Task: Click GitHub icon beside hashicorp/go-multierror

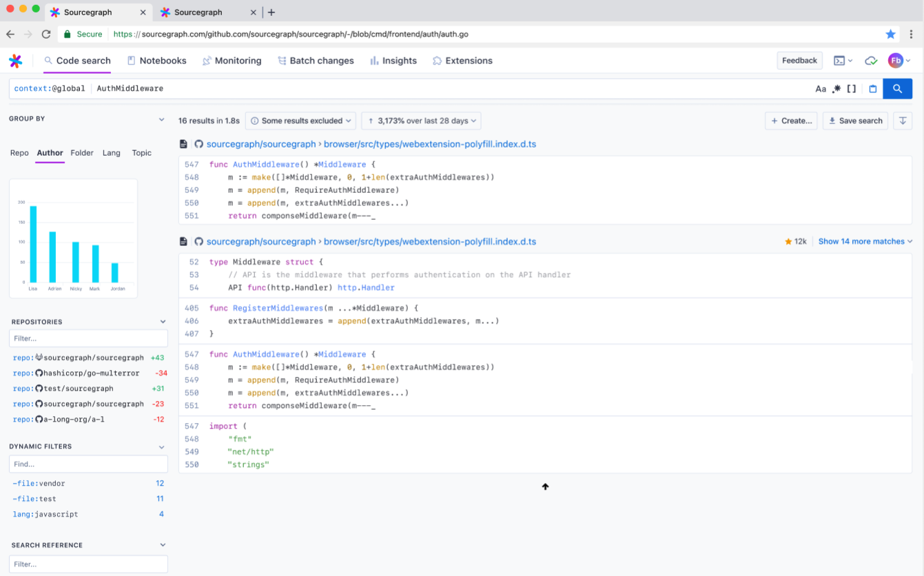Action: coord(39,373)
